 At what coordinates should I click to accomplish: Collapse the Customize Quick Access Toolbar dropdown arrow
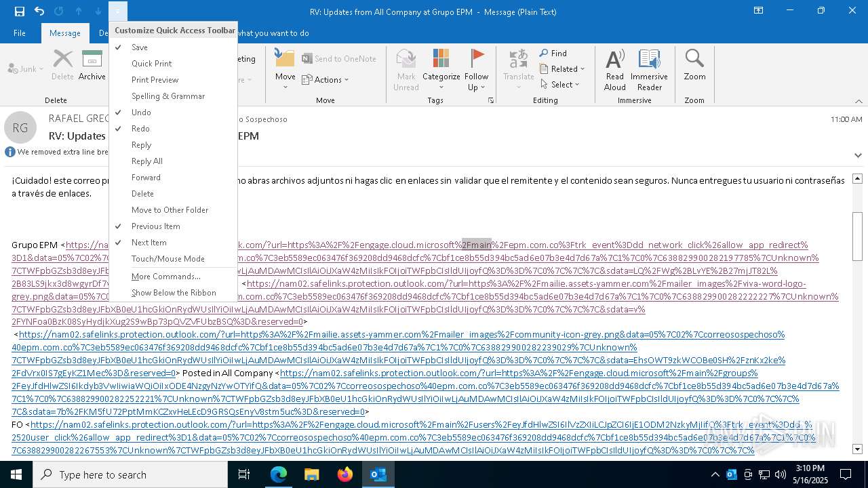pyautogui.click(x=118, y=11)
